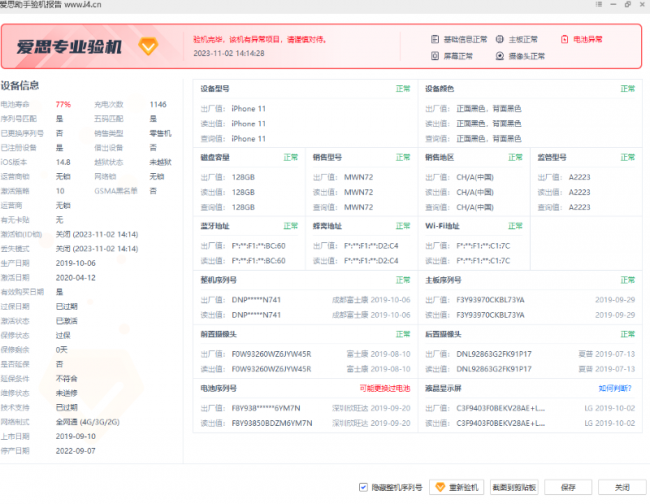Click the Wi-Fi地址 出厂值 F*:**:F1:**:C1:7C
Image resolution: width=650 pixels, height=504 pixels.
coord(483,246)
